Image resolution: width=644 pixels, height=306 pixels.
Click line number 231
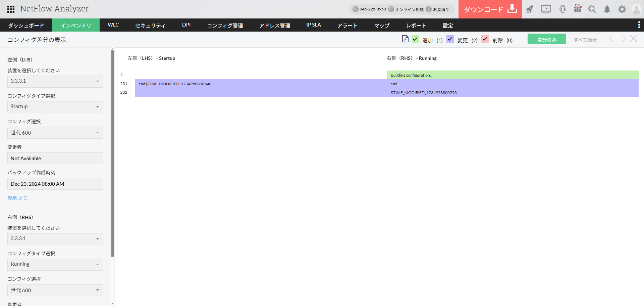(124, 84)
